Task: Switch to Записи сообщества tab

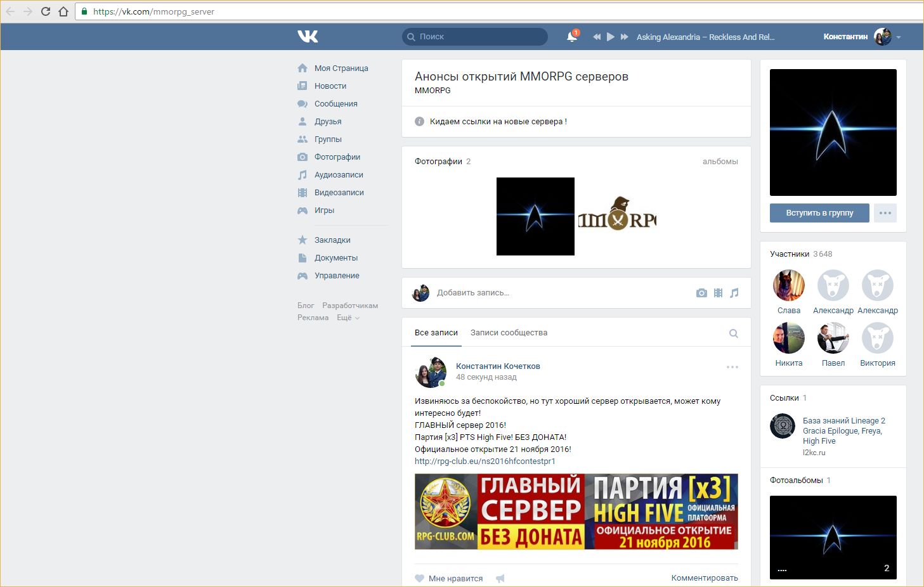Action: (509, 333)
